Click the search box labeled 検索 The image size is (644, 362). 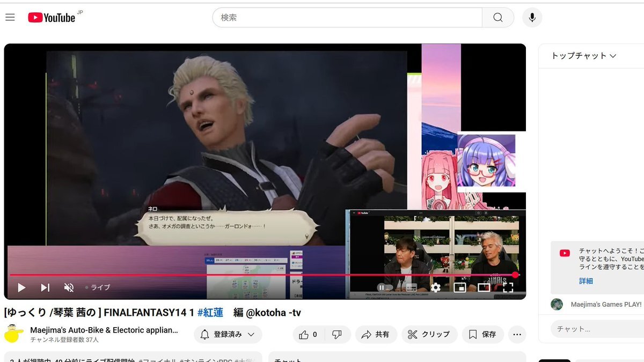click(x=347, y=18)
